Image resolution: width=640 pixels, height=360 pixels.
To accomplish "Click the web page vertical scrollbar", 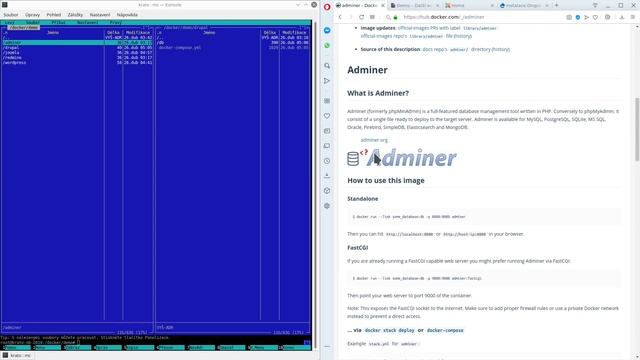I will click(637, 129).
